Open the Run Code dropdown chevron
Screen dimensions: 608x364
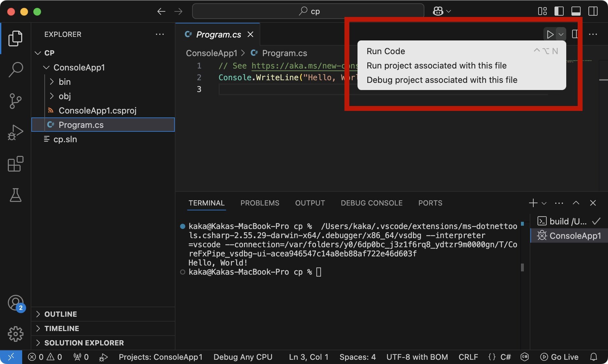(x=561, y=34)
